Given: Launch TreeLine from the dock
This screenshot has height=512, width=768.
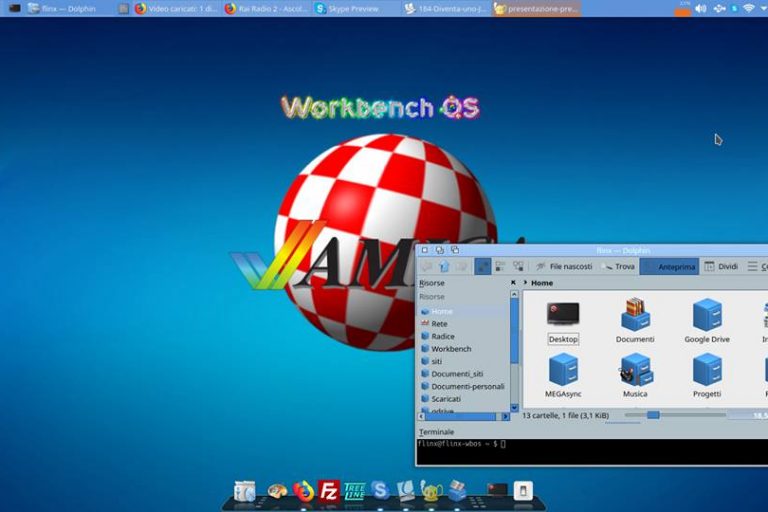Looking at the screenshot, I should click(354, 490).
